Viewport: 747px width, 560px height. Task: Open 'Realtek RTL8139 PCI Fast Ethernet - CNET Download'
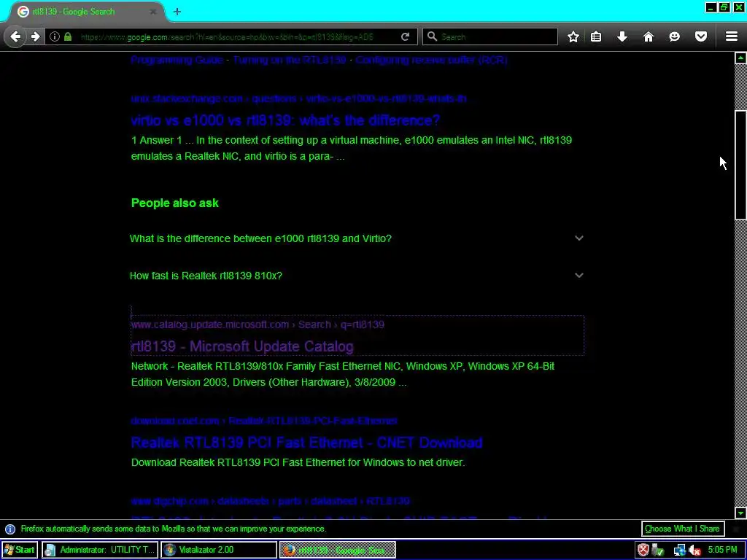(307, 443)
